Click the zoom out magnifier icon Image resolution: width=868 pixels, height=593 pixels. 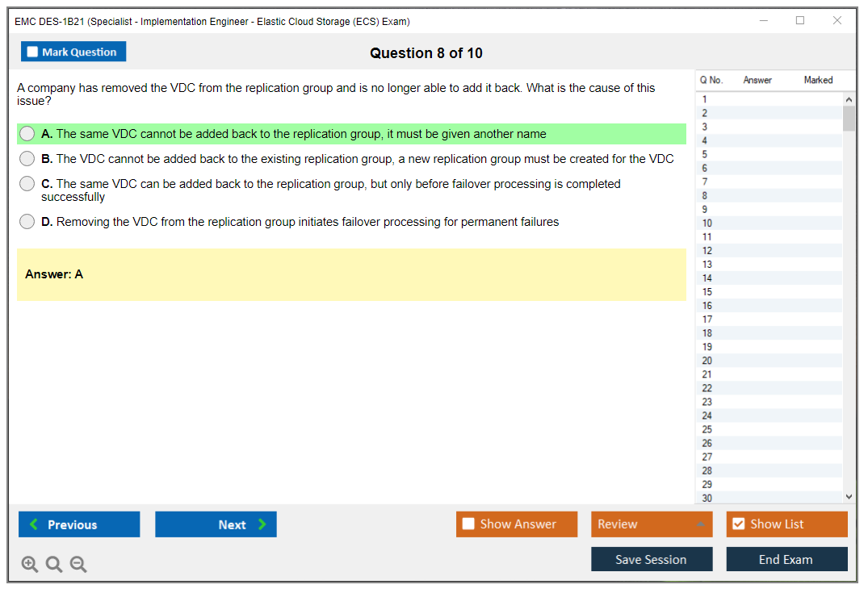pos(78,565)
